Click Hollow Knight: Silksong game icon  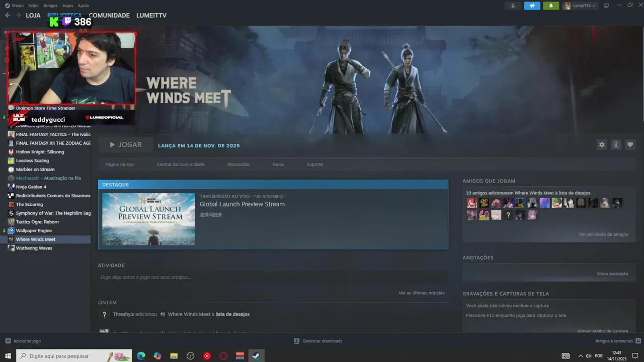(x=11, y=152)
